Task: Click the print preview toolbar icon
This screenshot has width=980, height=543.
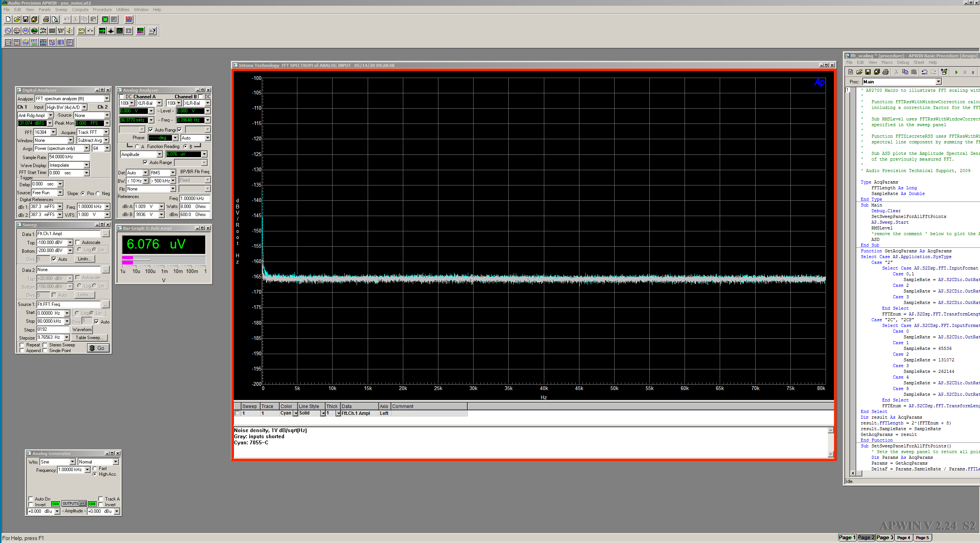Action: tap(55, 19)
